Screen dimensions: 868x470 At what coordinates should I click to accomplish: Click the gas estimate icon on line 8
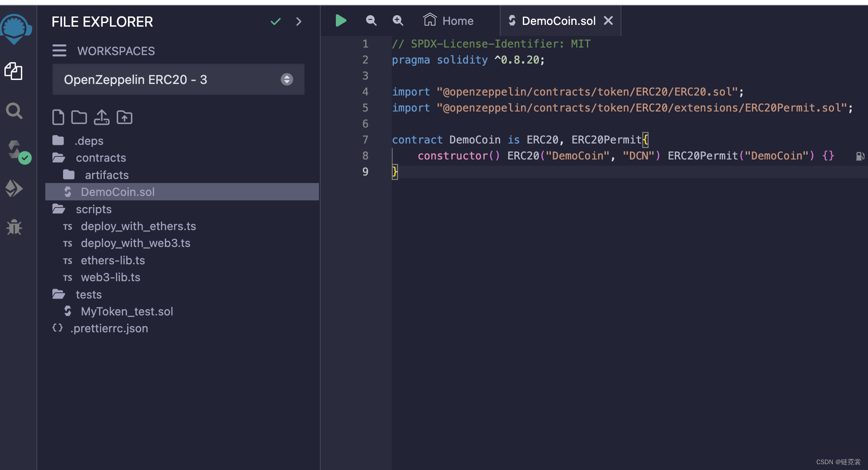(x=860, y=156)
